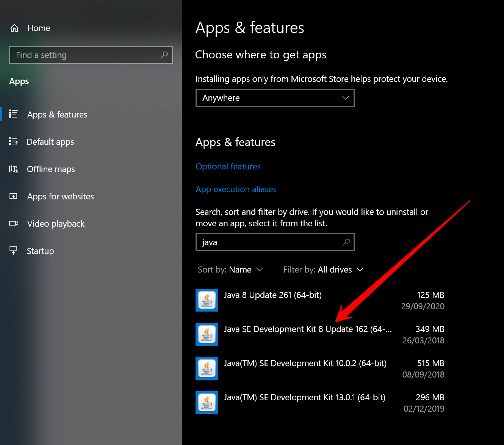Image resolution: width=504 pixels, height=445 pixels.
Task: Click the 296 MB size value
Action: coord(430,397)
